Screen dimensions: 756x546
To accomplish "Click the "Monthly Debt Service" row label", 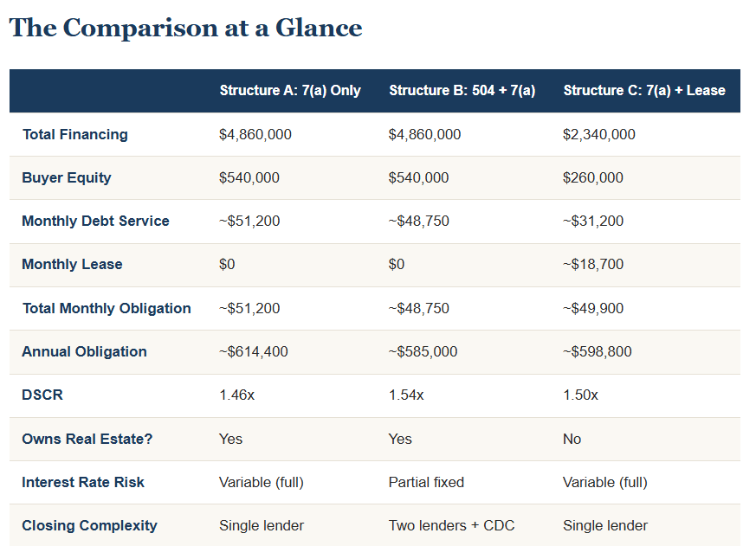I will (95, 221).
